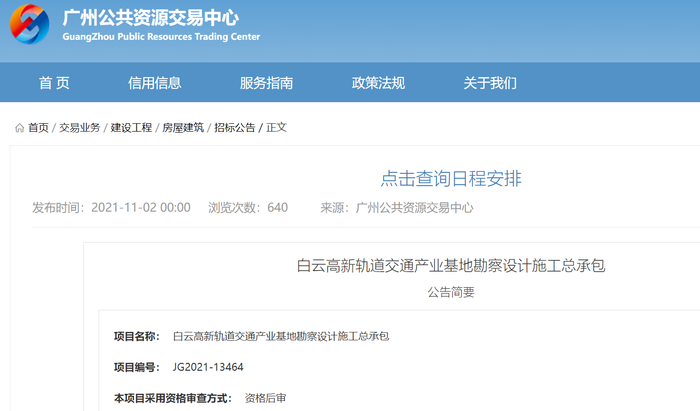The image size is (700, 411).
Task: Click the 资格后审 value
Action: pyautogui.click(x=265, y=398)
